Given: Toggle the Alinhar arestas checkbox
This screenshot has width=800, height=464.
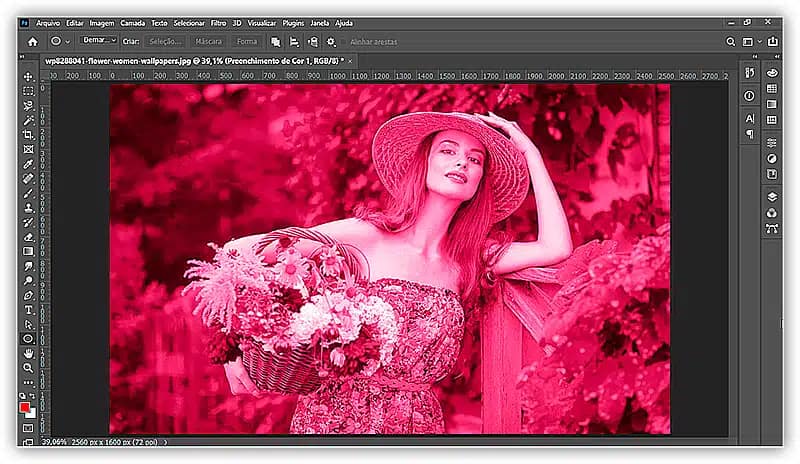Looking at the screenshot, I should click(x=344, y=42).
